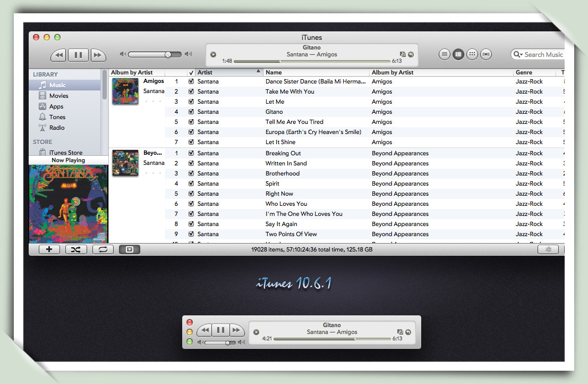Toggle shuffle at the bottom bar

76,249
